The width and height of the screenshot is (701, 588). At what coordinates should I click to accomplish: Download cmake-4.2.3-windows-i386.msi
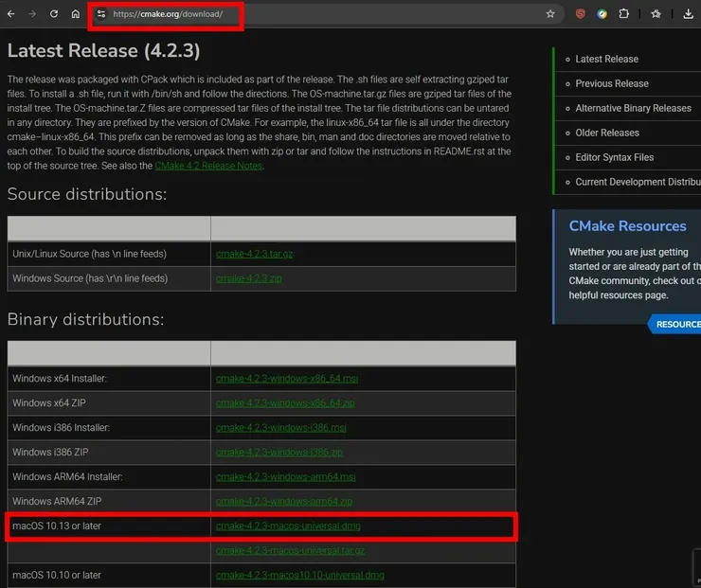[280, 428]
